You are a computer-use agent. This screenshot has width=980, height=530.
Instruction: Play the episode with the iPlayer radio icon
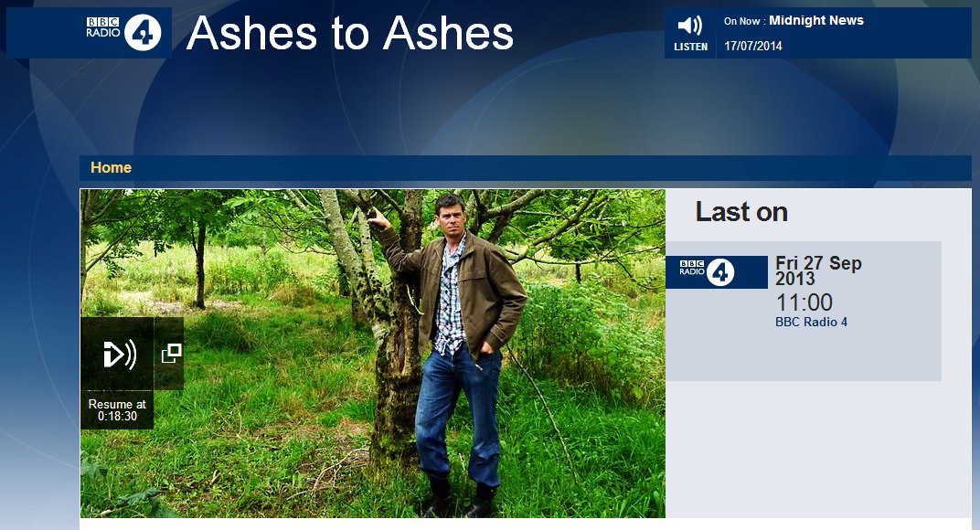[118, 355]
